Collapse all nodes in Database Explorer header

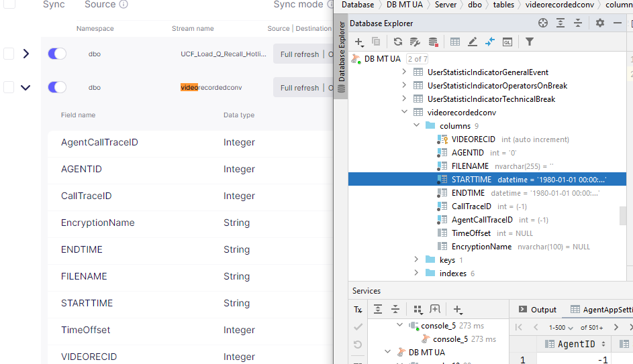(578, 23)
